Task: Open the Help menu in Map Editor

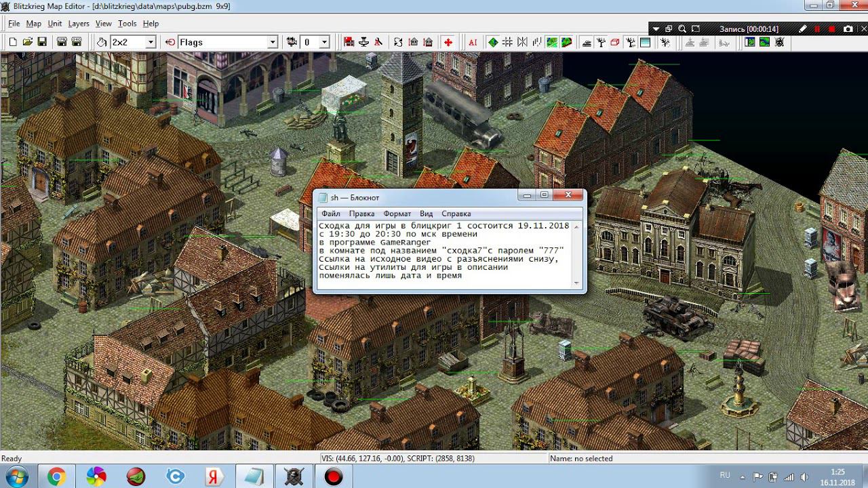Action: click(x=151, y=24)
